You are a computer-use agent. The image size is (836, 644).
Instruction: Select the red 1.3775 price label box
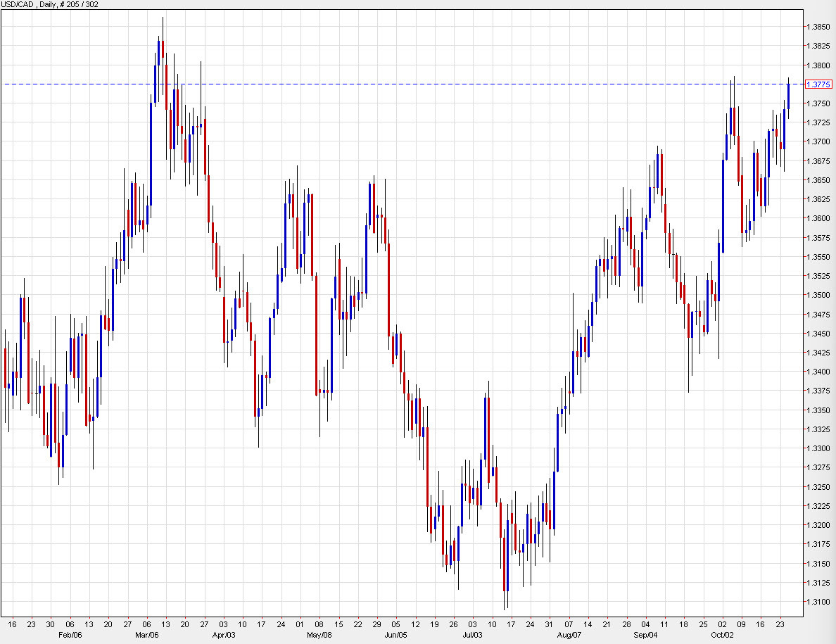click(x=818, y=84)
